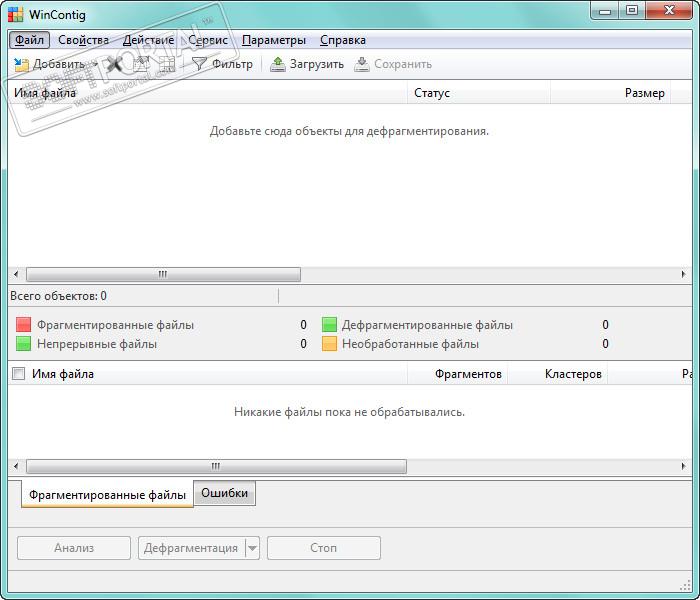Click the Дефрагментация button
The width and height of the screenshot is (700, 600).
pyautogui.click(x=191, y=548)
